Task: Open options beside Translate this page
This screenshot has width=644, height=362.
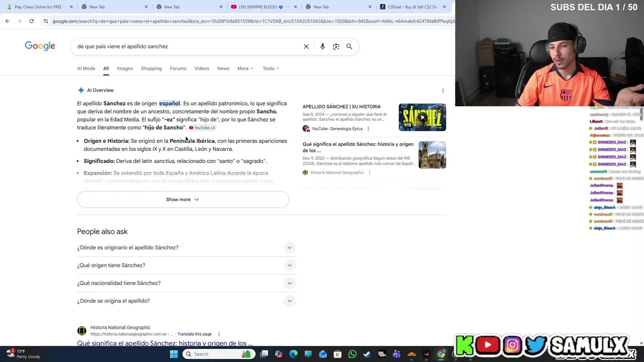Action: (x=219, y=334)
